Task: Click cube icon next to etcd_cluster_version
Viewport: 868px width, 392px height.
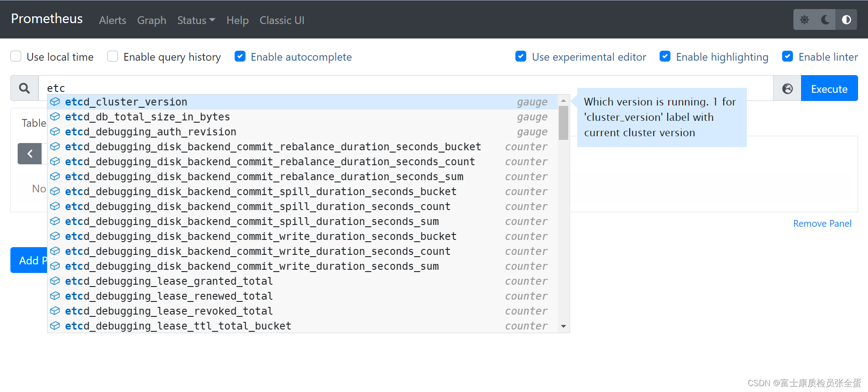Action: click(55, 102)
